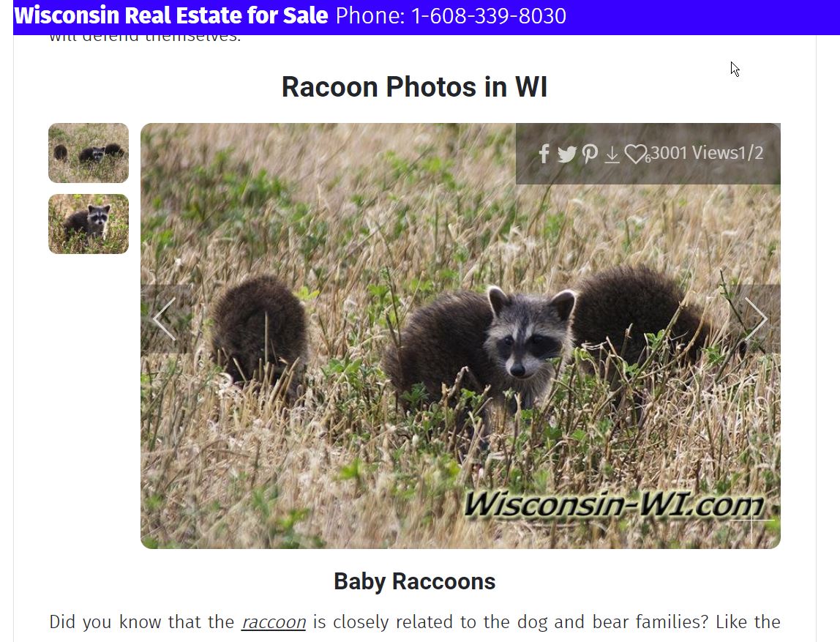Click the Baby Raccoons caption
This screenshot has width=840, height=642.
pyautogui.click(x=415, y=581)
